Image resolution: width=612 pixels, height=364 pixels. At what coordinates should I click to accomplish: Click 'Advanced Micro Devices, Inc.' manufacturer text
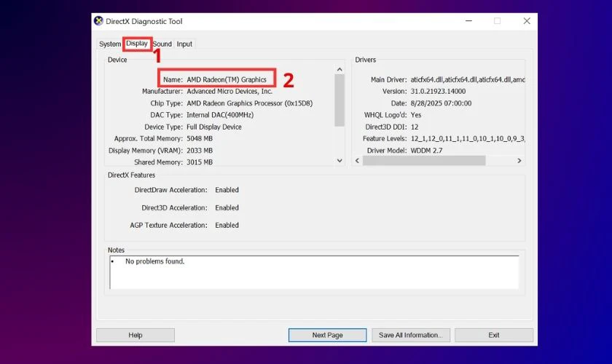(x=229, y=91)
